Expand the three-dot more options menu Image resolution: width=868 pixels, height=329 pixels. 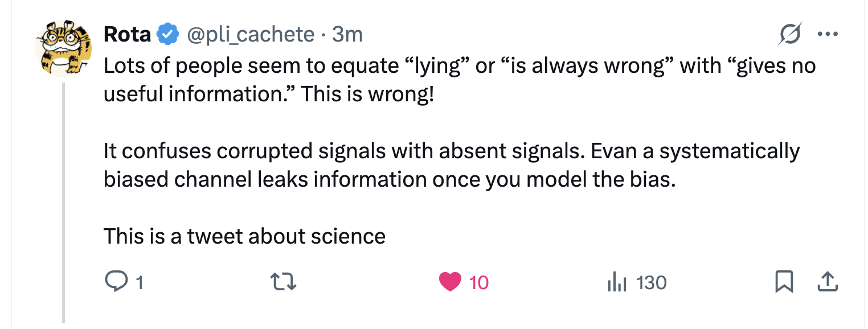click(828, 34)
